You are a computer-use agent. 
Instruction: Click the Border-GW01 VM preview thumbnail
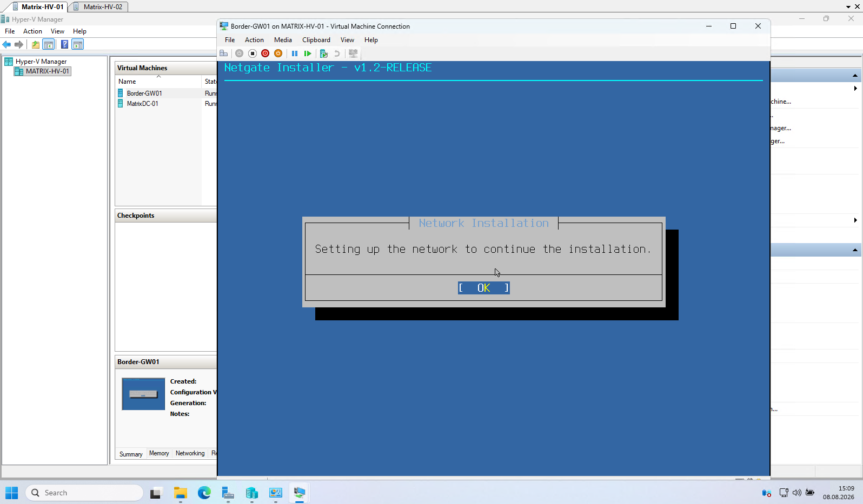point(143,394)
